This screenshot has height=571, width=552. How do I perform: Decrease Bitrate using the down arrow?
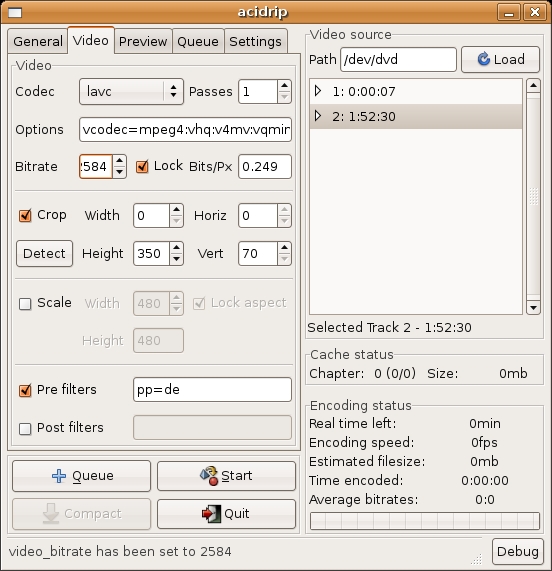coord(119,172)
